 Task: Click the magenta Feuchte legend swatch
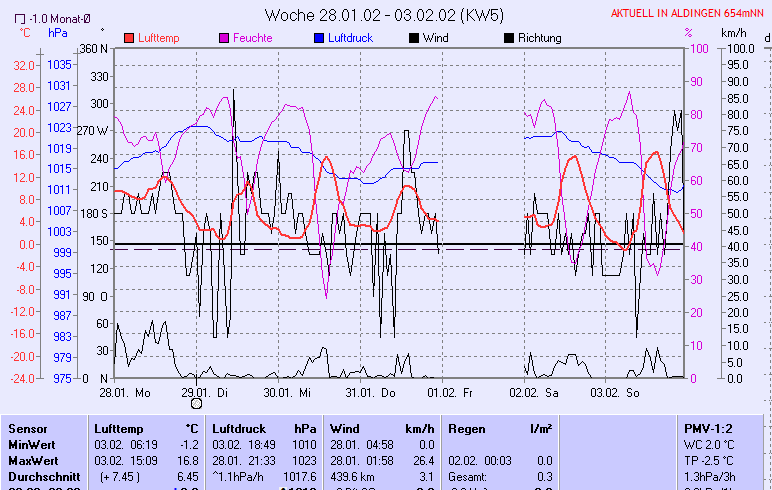coord(224,38)
